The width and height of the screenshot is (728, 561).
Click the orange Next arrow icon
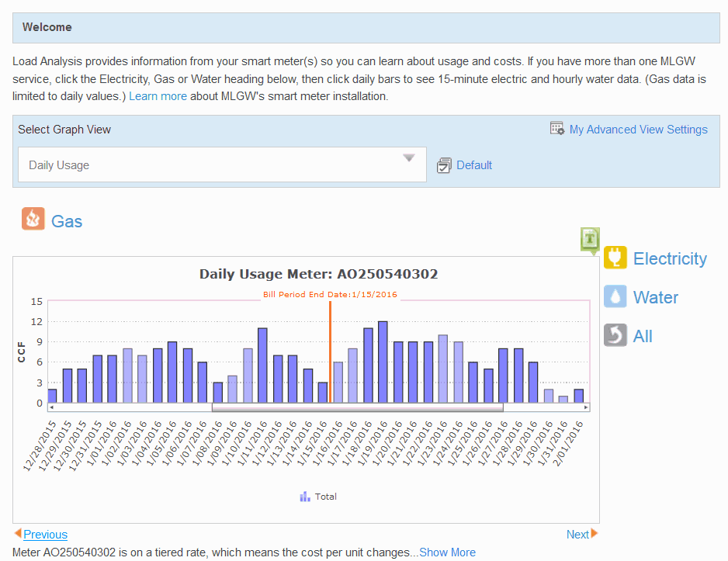(x=595, y=533)
